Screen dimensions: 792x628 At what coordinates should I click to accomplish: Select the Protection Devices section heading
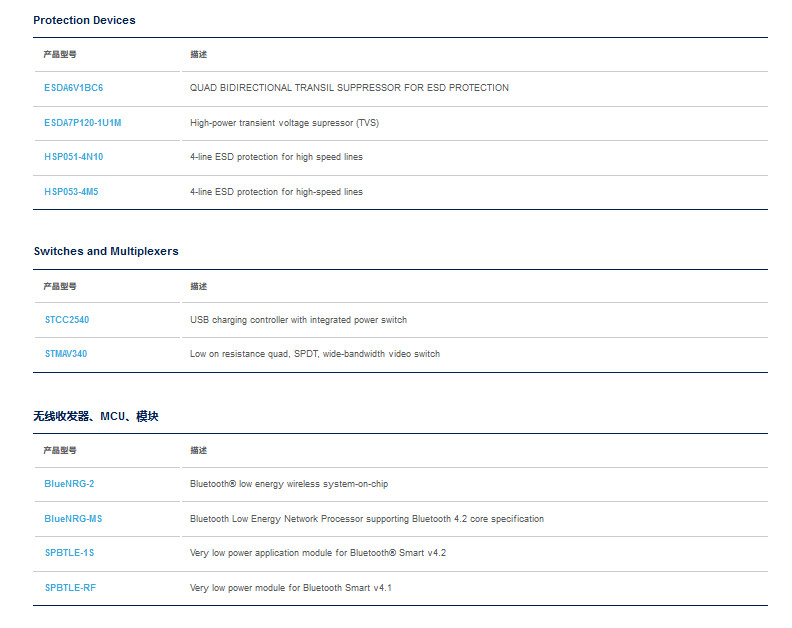click(x=84, y=20)
